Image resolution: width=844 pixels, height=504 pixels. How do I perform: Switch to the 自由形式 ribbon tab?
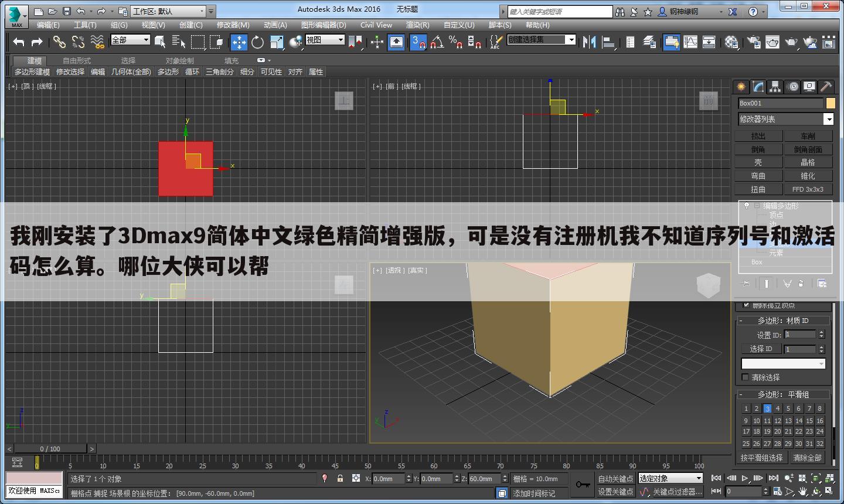coord(77,60)
